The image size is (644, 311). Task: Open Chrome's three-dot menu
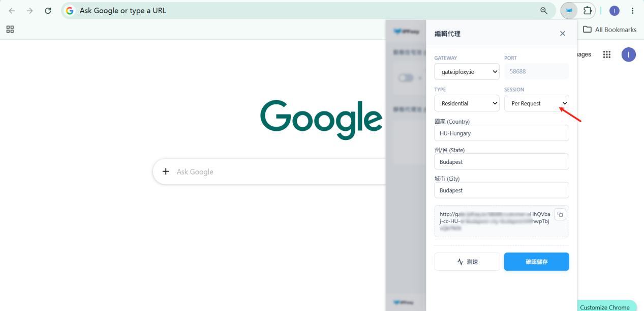point(632,11)
